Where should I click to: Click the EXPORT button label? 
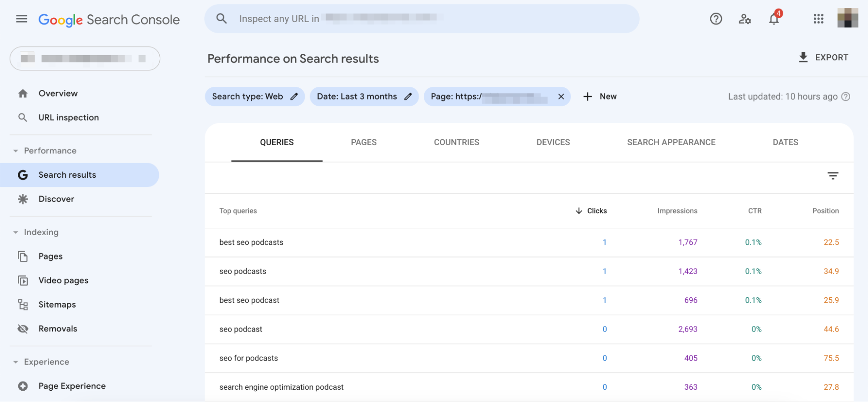point(832,57)
